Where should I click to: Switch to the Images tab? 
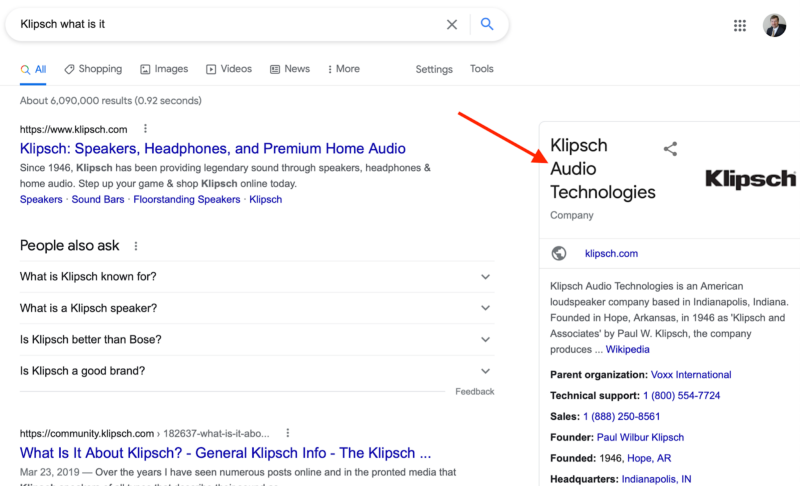(x=164, y=69)
